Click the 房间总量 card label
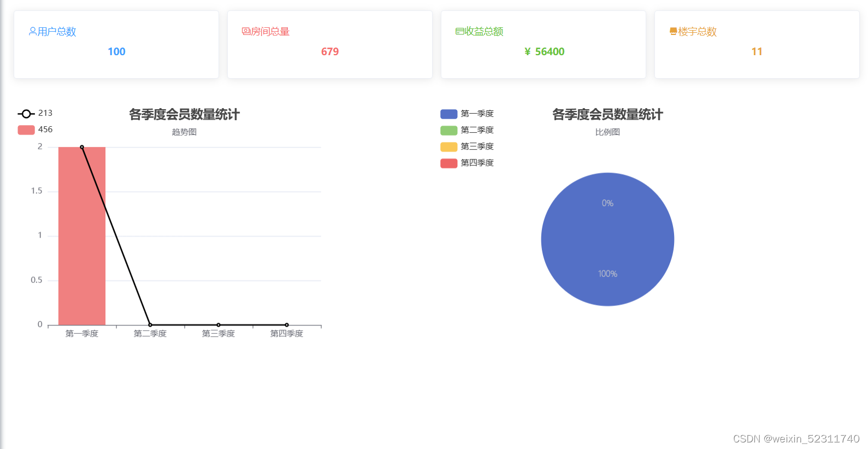The image size is (868, 449). tap(270, 32)
